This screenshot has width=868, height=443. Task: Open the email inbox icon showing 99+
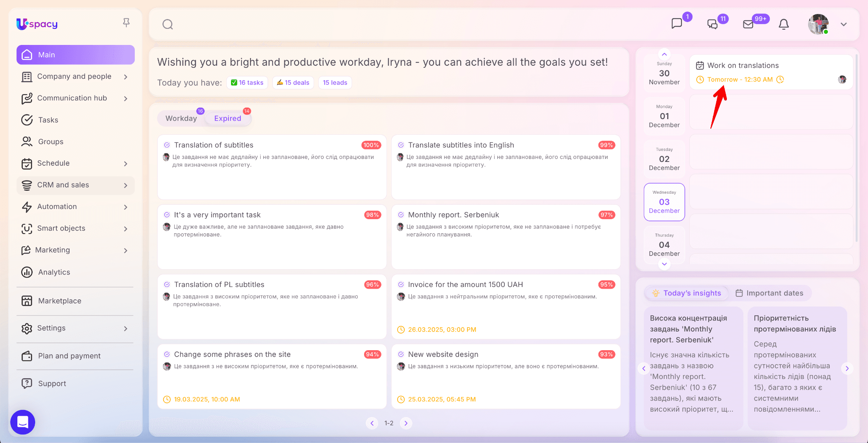748,24
